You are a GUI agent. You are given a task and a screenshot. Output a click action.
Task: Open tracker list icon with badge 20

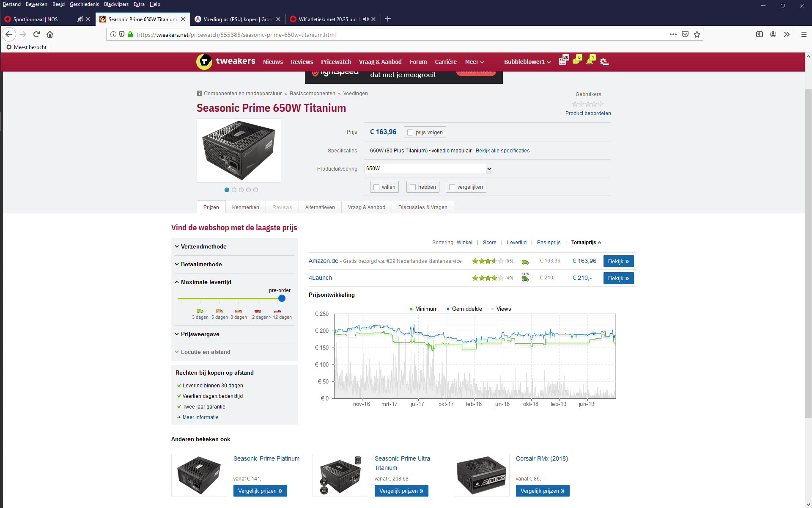[564, 61]
